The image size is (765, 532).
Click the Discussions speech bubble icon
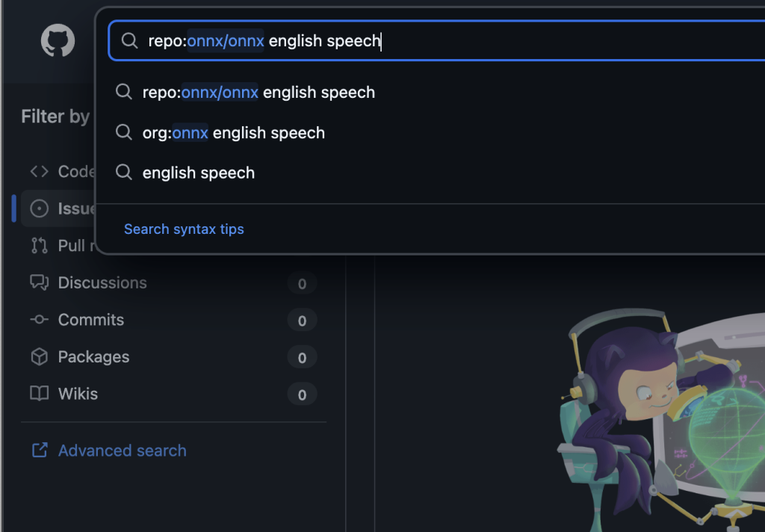(x=39, y=282)
